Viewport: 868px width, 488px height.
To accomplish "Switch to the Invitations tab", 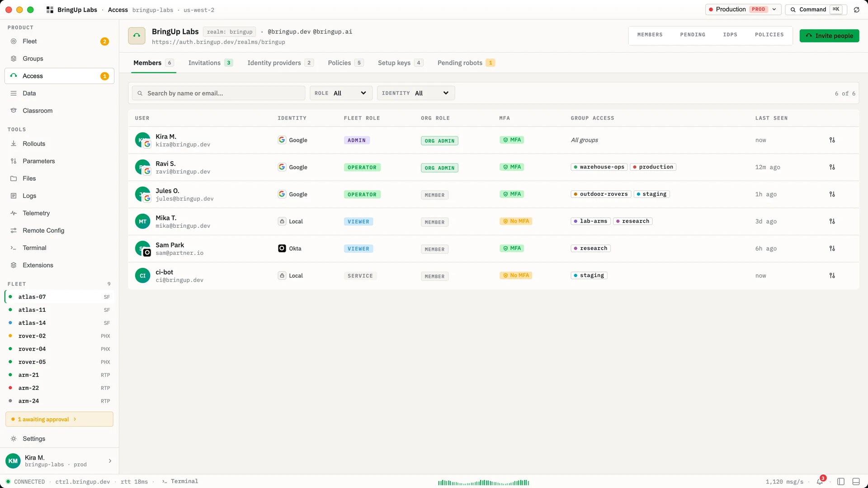I will tap(211, 63).
